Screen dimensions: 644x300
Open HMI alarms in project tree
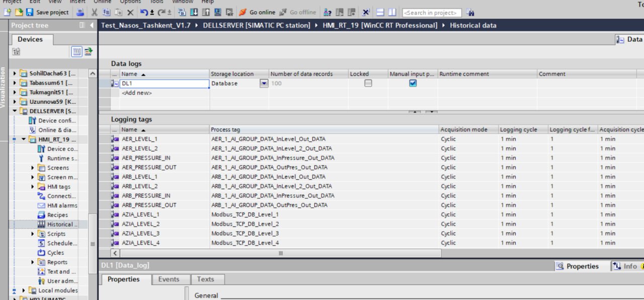57,205
